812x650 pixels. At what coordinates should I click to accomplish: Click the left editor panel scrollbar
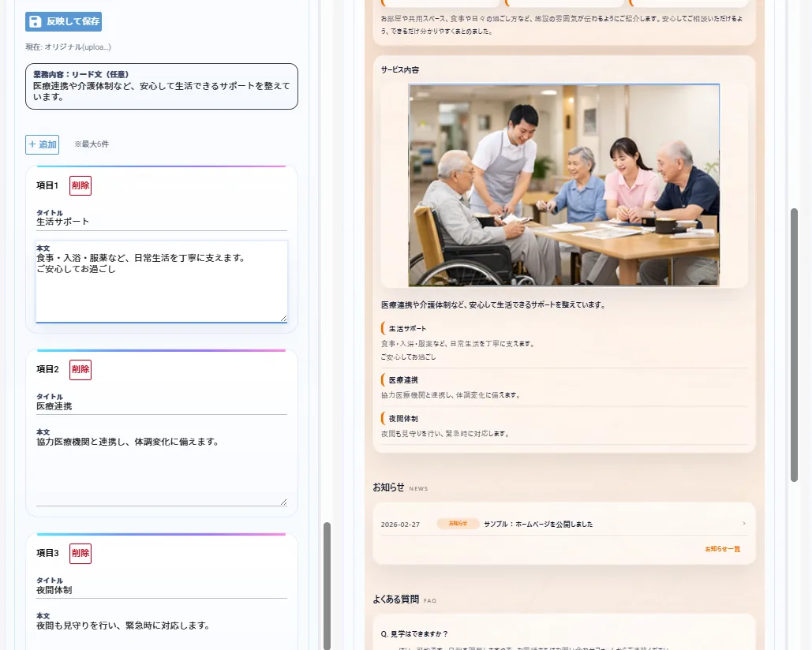pyautogui.click(x=327, y=585)
